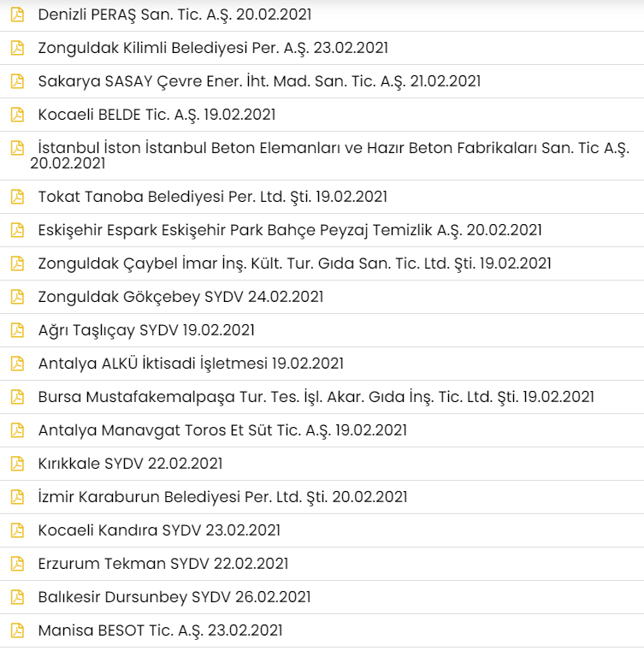Screen dimensions: 644x651
Task: Open Ağrı Taşlıçay SYDV 19.02.2021 link
Action: coord(146,330)
